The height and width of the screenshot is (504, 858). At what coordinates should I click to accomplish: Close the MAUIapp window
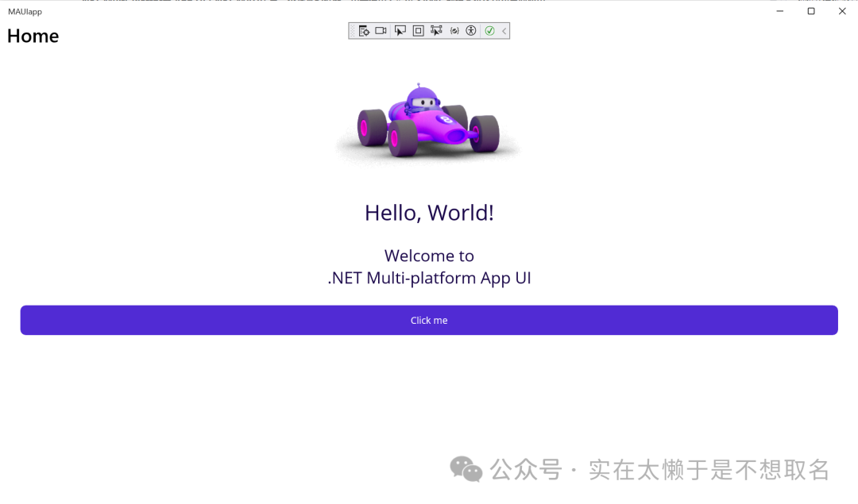[842, 11]
